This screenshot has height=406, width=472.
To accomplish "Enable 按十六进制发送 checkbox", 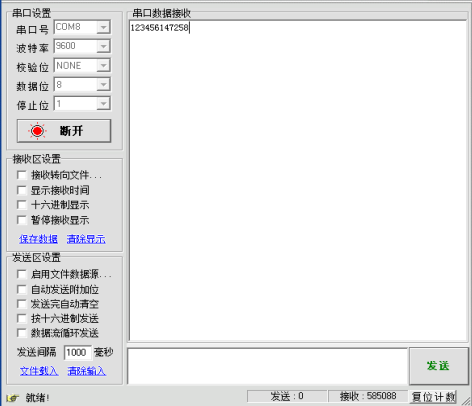I will point(22,318).
